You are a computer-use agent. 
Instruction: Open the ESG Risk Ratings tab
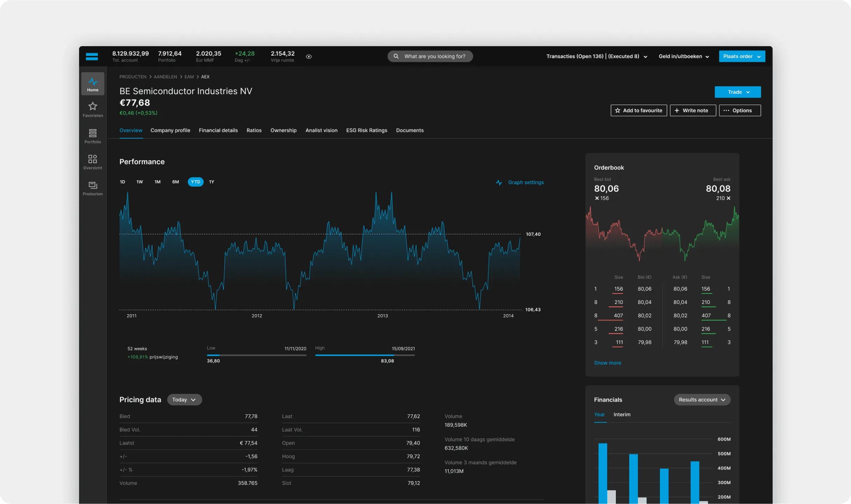(367, 130)
